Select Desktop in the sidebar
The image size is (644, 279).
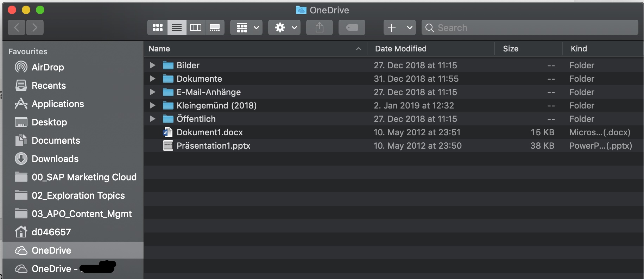coord(73,122)
